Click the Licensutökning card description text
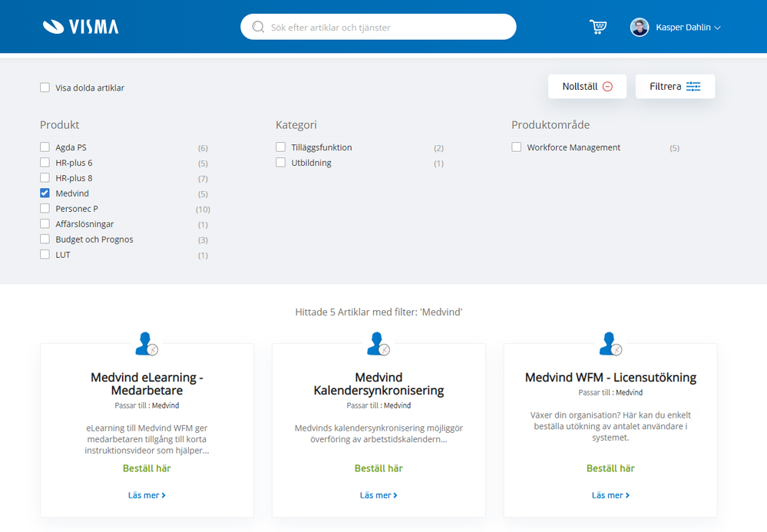767x532 pixels. [610, 426]
